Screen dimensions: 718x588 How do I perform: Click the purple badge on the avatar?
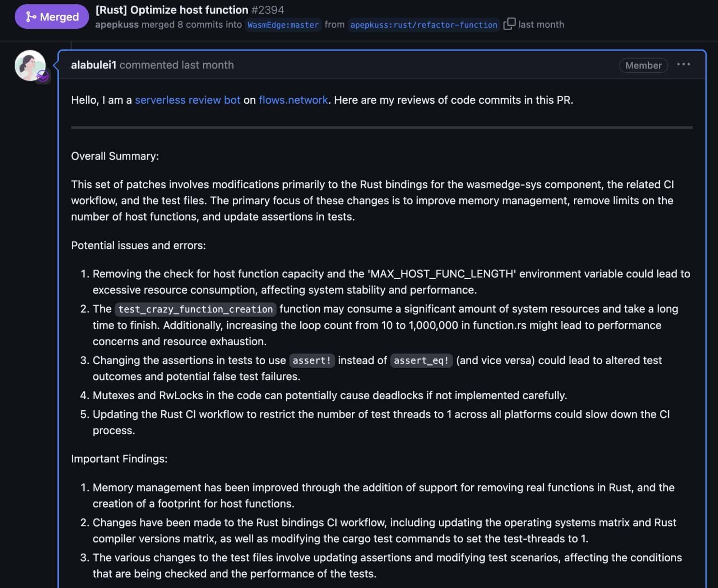click(x=43, y=76)
